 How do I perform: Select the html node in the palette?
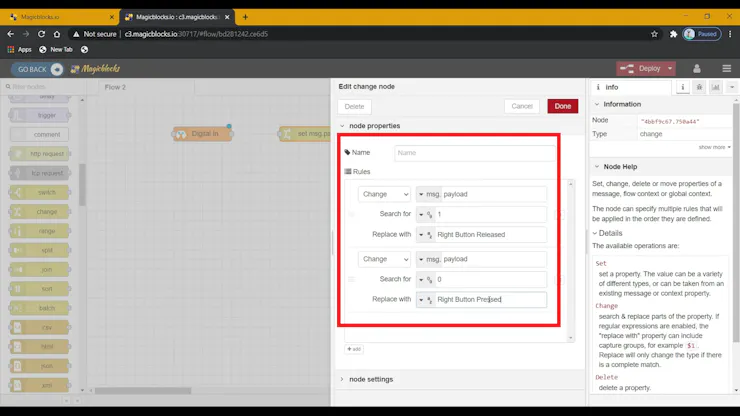[40, 347]
